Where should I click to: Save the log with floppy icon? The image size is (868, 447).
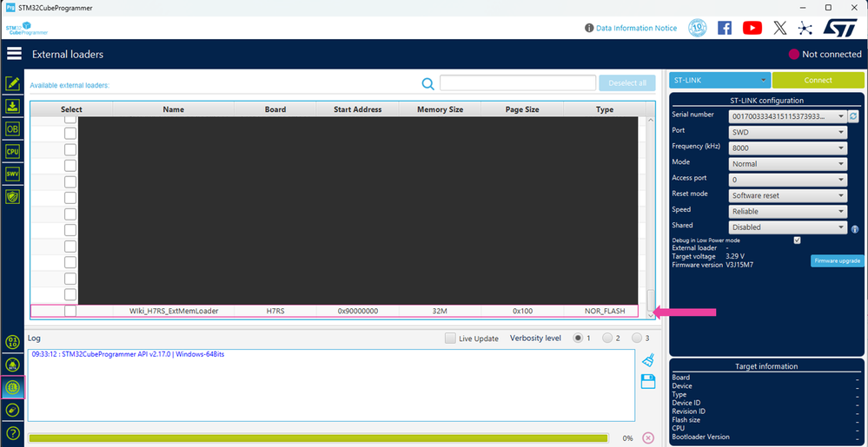click(648, 381)
